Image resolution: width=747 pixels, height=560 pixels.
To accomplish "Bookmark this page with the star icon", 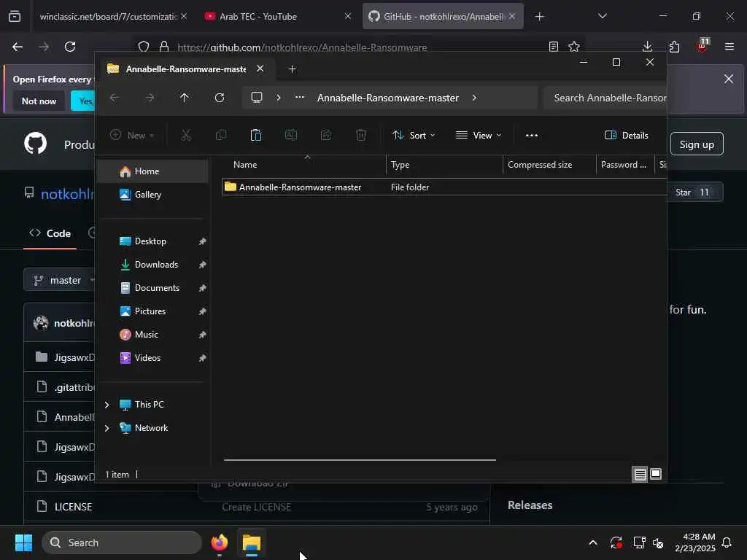I will [x=574, y=47].
